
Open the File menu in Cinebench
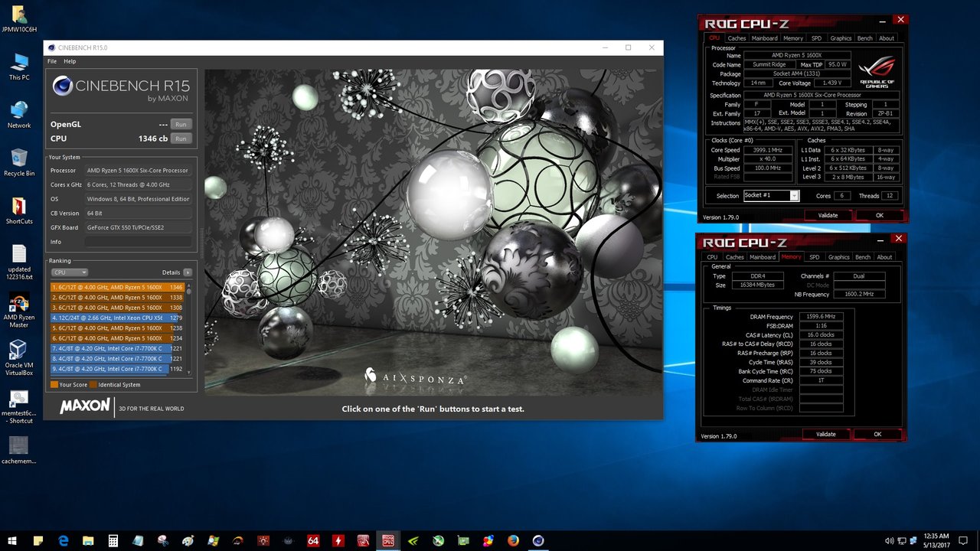pyautogui.click(x=52, y=61)
